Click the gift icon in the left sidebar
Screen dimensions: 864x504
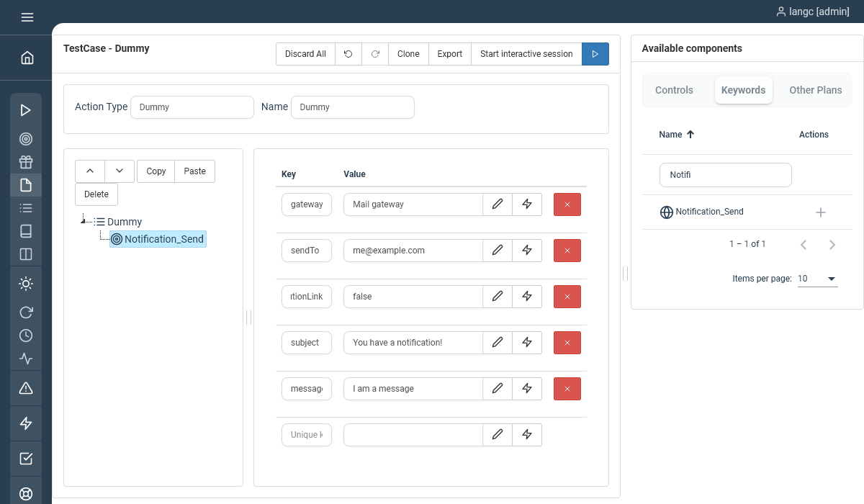click(x=26, y=162)
